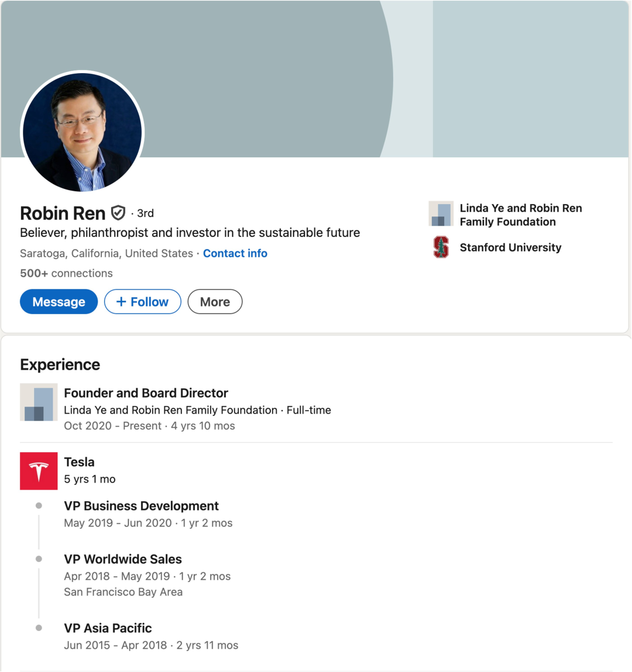Open the More actions dropdown

pyautogui.click(x=215, y=302)
